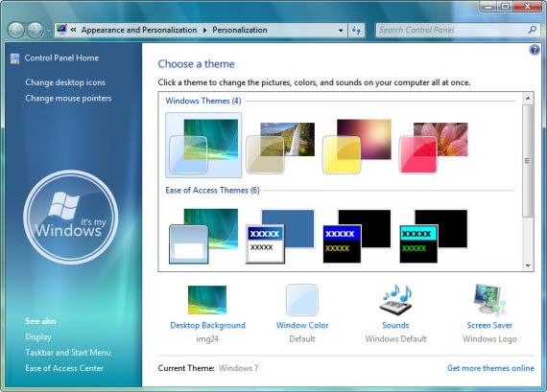
Task: Open the Window Color link
Action: [x=302, y=326]
